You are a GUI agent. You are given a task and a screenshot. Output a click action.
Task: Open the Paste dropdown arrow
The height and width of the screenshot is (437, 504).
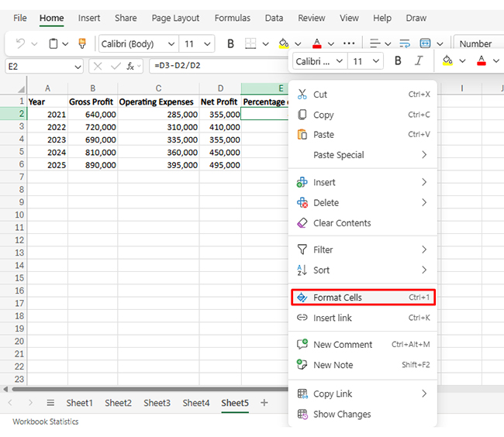(x=65, y=43)
